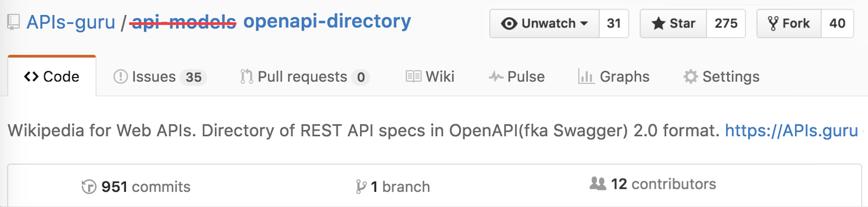
Task: View the 31 watchers count
Action: click(614, 24)
